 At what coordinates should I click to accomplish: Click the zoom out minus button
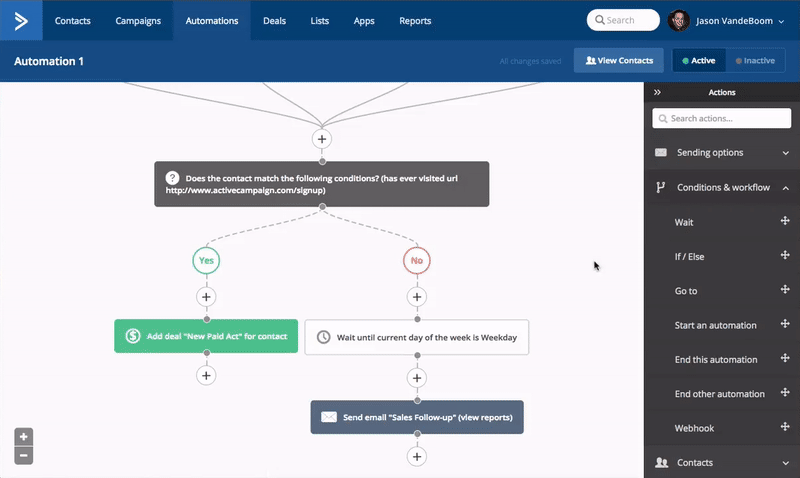(23, 456)
